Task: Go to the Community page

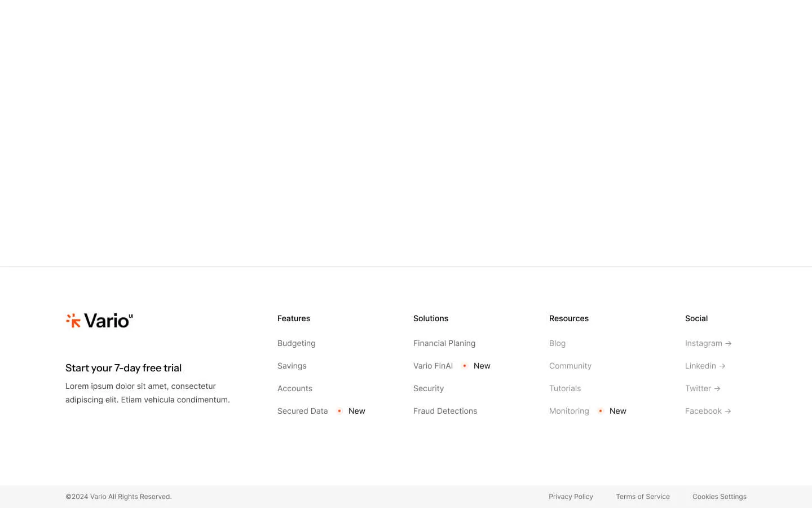Action: (x=570, y=366)
